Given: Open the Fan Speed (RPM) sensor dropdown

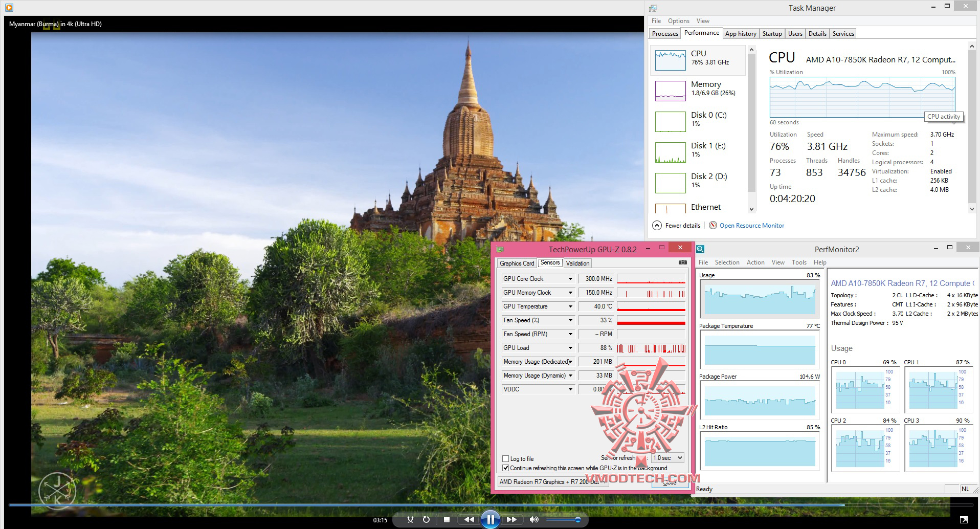Looking at the screenshot, I should (x=570, y=334).
